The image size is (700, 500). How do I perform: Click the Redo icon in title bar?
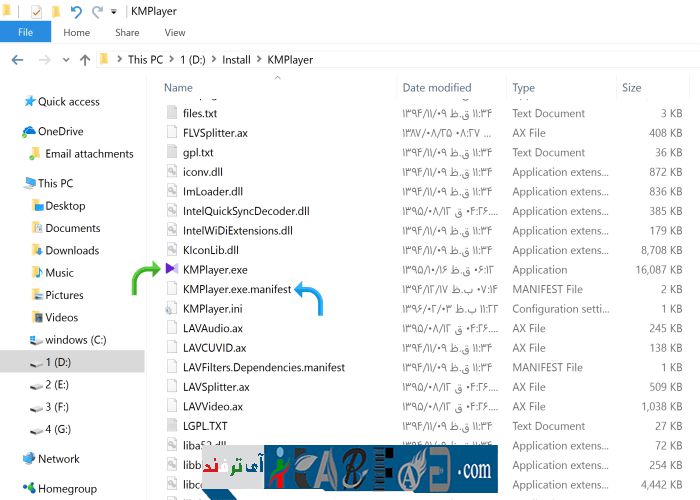point(97,12)
